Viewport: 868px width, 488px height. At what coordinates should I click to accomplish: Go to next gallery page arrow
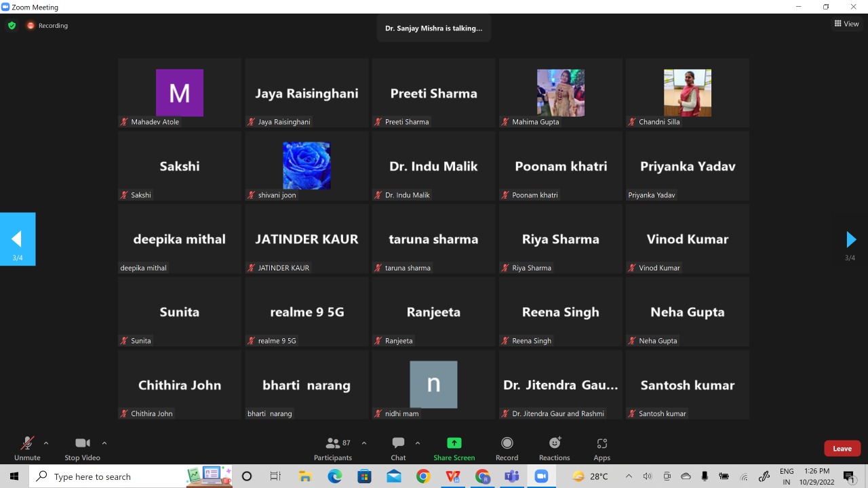(x=850, y=239)
